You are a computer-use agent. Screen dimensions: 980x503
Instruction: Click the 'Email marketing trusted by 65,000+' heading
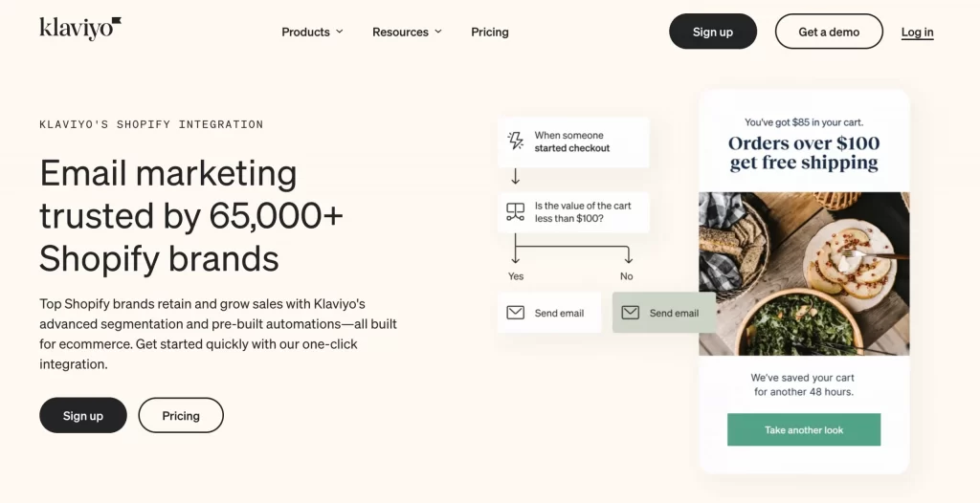pyautogui.click(x=191, y=215)
